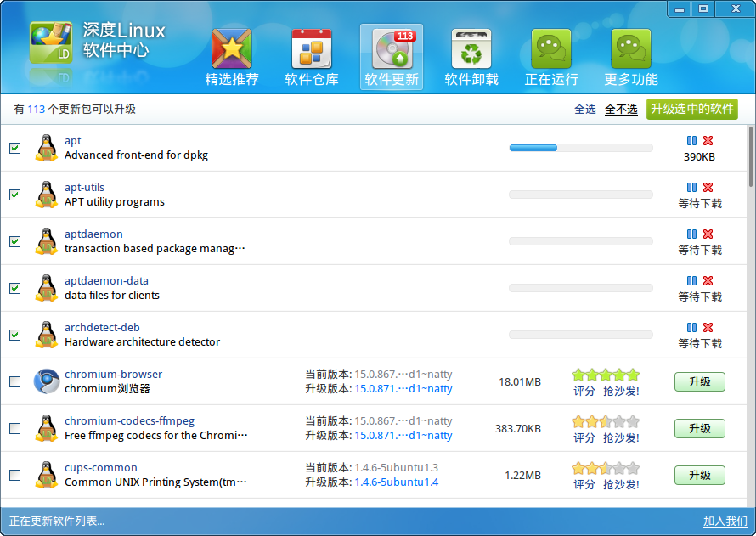Click 抢沙发! comment link for chromium-browser
The width and height of the screenshot is (756, 536).
pyautogui.click(x=621, y=391)
